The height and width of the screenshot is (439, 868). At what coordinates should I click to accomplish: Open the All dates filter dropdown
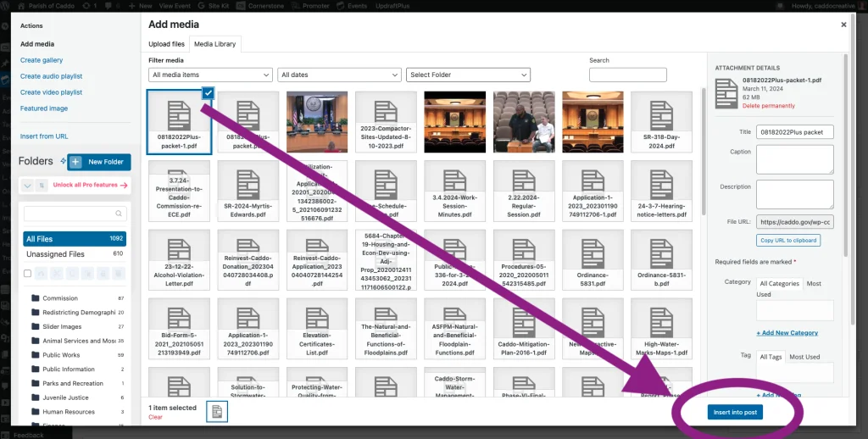[339, 75]
